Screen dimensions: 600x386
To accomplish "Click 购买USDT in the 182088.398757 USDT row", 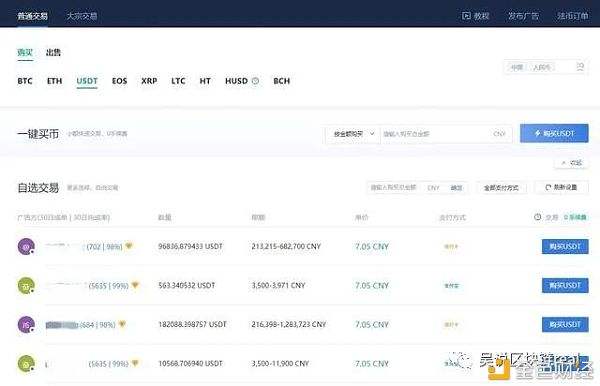I will click(x=565, y=325).
